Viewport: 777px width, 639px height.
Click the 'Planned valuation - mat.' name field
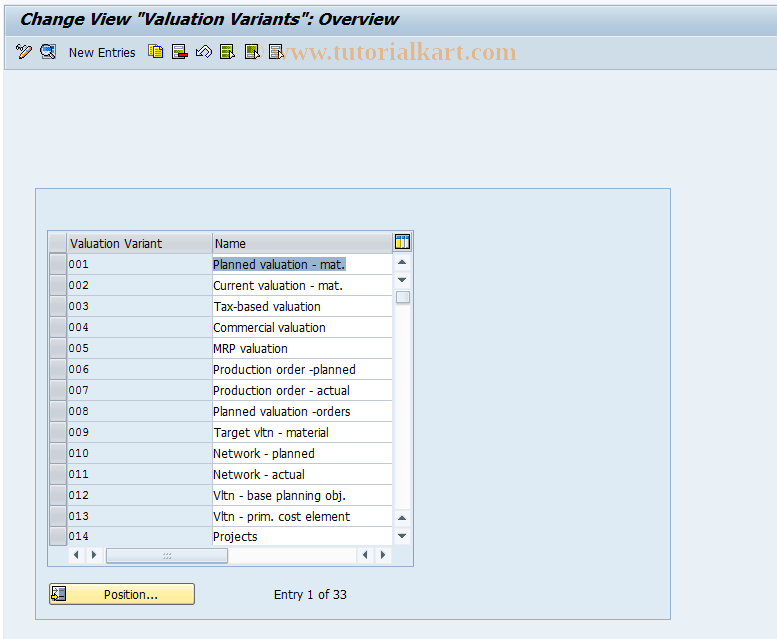pos(302,265)
